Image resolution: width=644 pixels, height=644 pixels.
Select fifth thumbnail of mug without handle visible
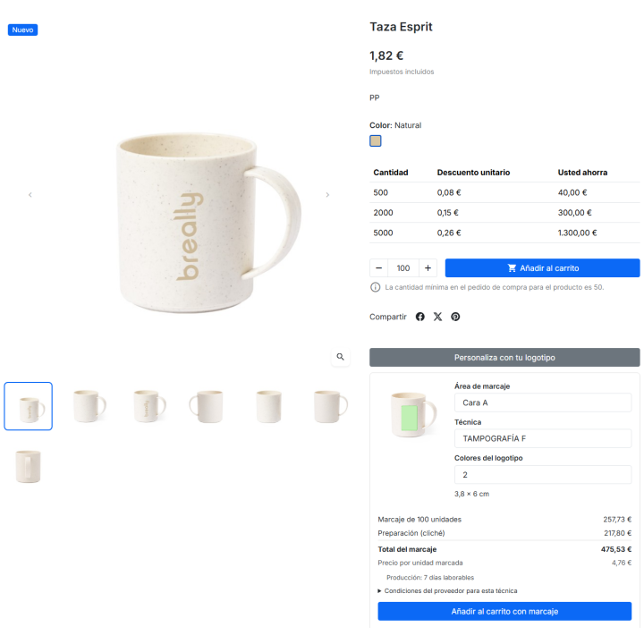point(269,406)
